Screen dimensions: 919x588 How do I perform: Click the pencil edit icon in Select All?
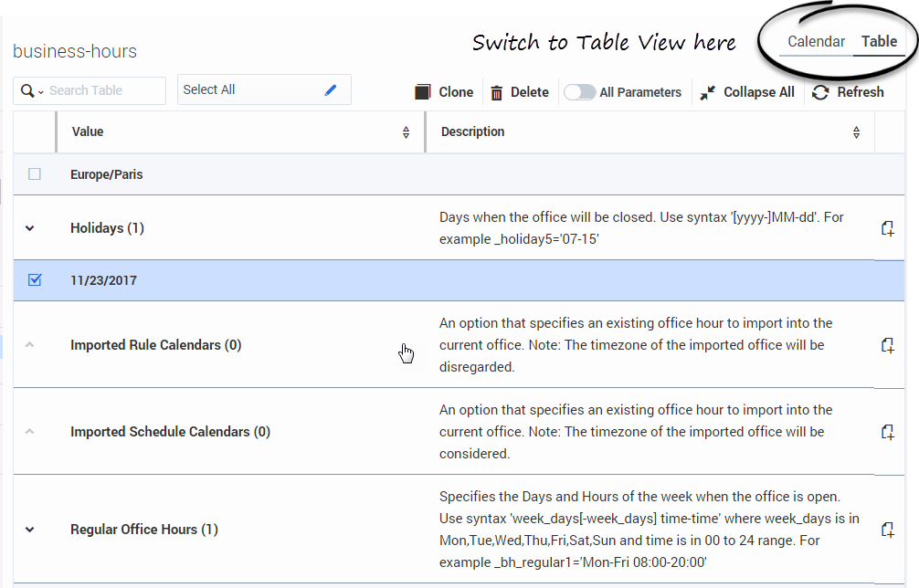pyautogui.click(x=331, y=89)
